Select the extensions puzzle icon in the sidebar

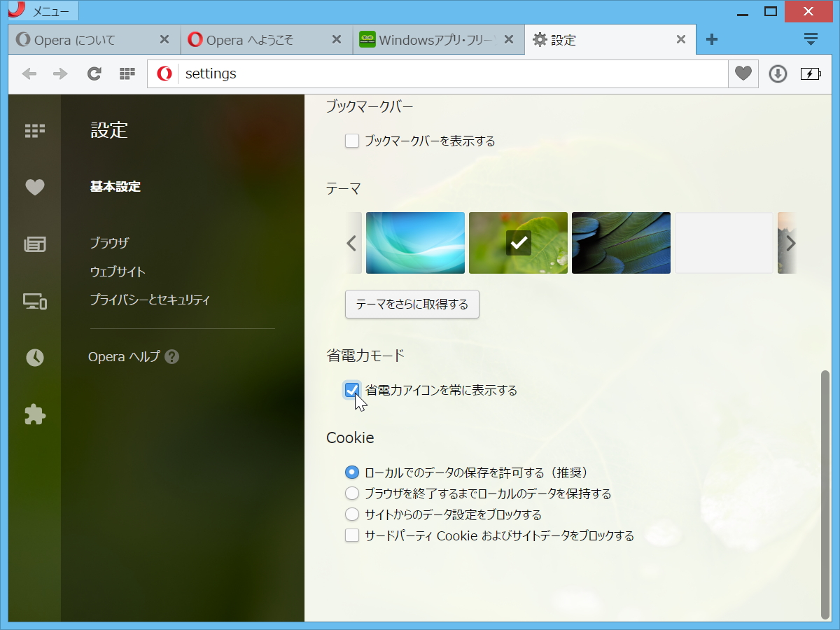[35, 414]
